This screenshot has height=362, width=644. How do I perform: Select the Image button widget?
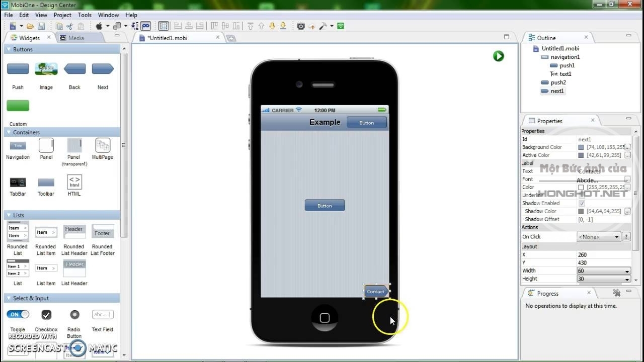tap(46, 69)
